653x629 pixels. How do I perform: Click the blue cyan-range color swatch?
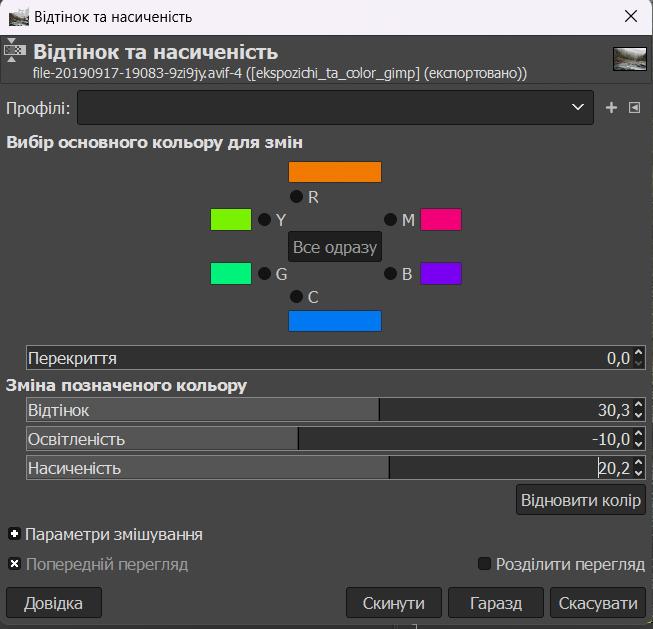point(335,321)
